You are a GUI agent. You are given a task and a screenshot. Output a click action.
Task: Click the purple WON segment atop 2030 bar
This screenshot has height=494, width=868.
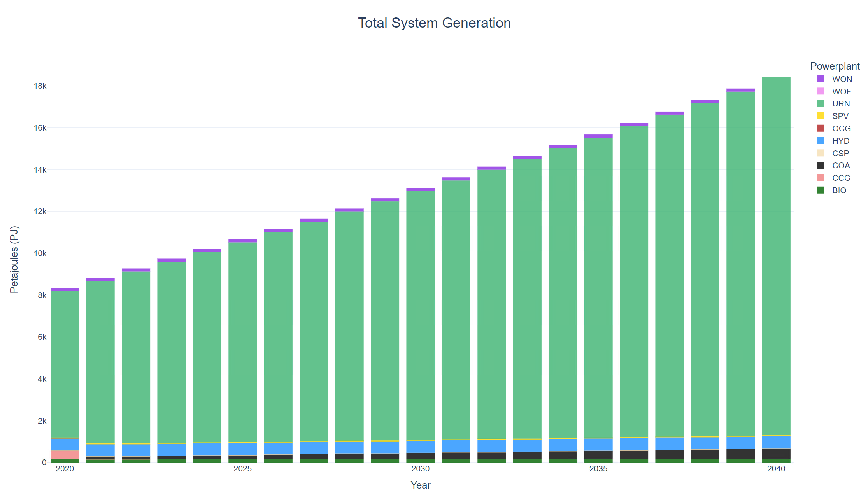tap(420, 190)
